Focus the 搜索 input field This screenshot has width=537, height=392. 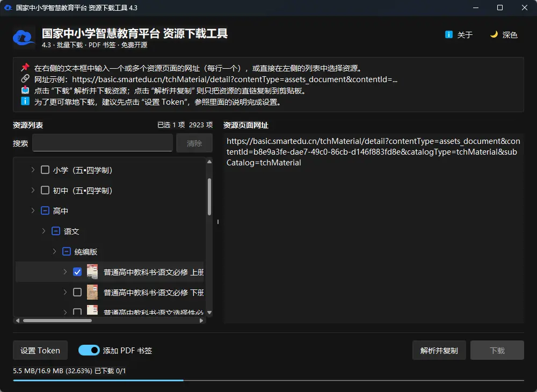pos(103,143)
